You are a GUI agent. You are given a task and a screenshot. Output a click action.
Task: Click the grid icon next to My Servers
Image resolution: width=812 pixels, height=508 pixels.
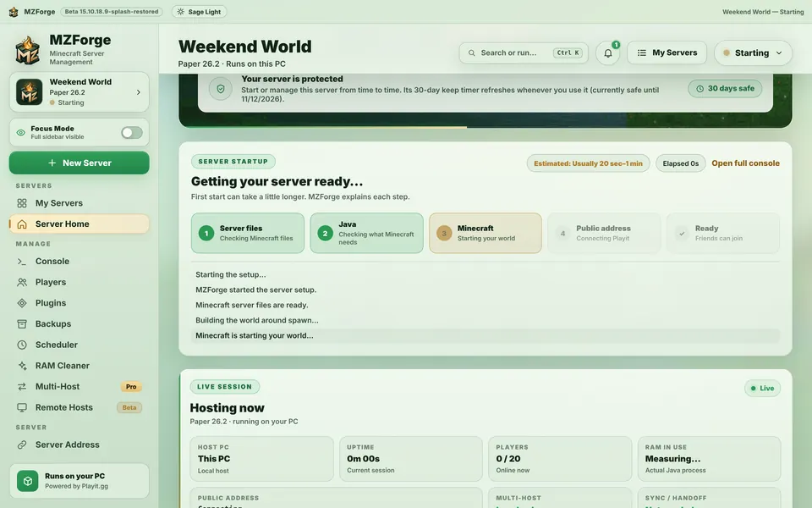click(22, 203)
